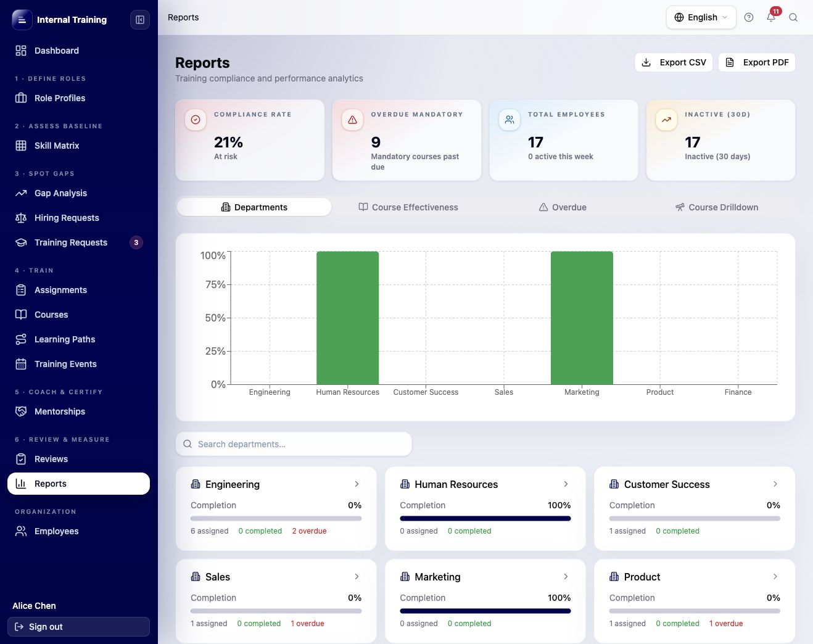Go to Training Events
The image size is (813, 644).
[x=78, y=364]
